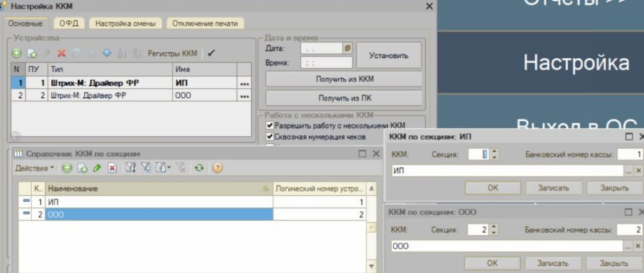Click the ellipsis select button of the ООО field
Image resolution: width=644 pixels, height=273 pixels.
[628, 246]
